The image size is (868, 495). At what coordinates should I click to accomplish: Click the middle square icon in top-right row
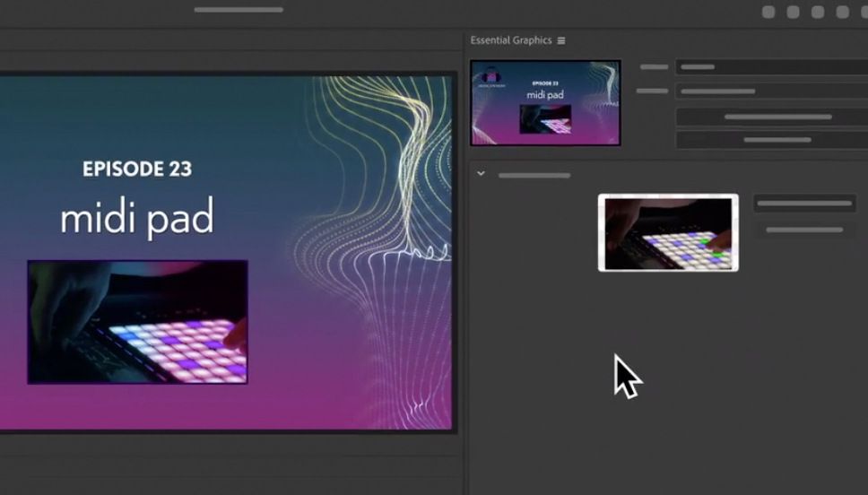point(818,12)
